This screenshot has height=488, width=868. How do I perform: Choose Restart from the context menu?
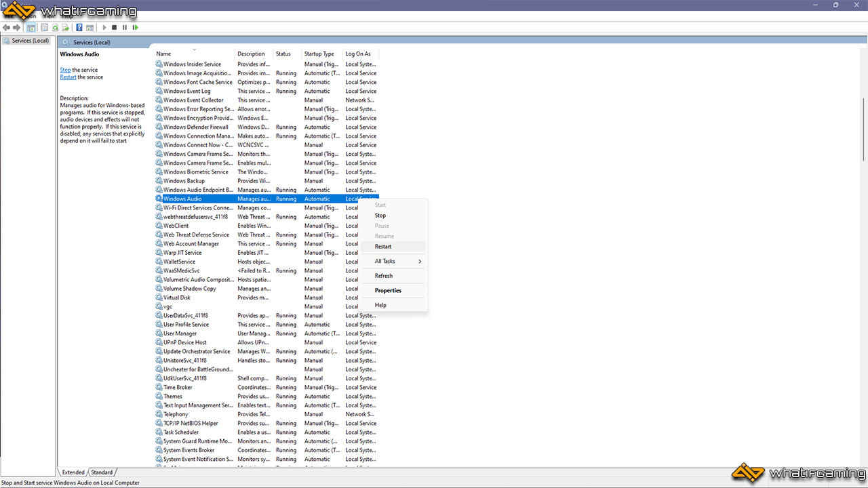(x=394, y=247)
